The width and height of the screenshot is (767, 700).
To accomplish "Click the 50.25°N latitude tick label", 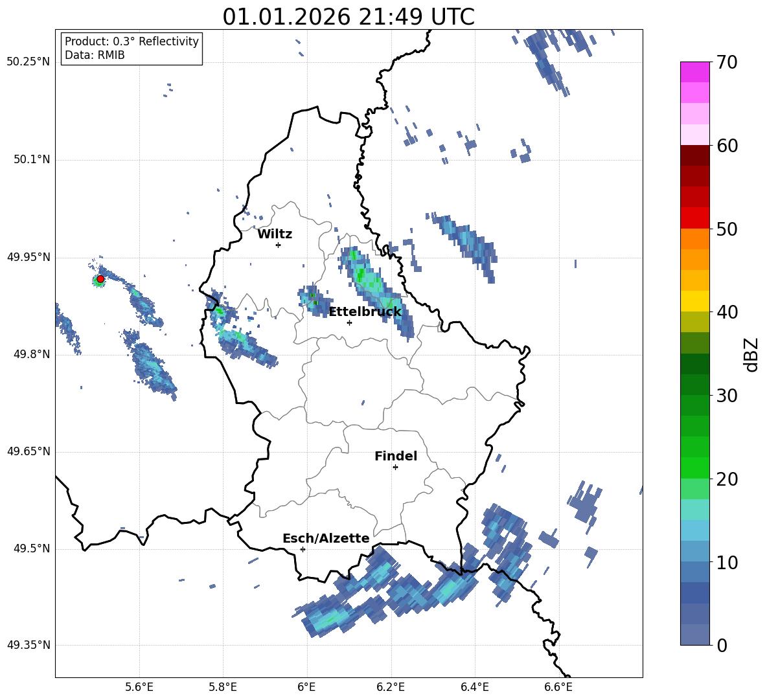I will coord(29,62).
